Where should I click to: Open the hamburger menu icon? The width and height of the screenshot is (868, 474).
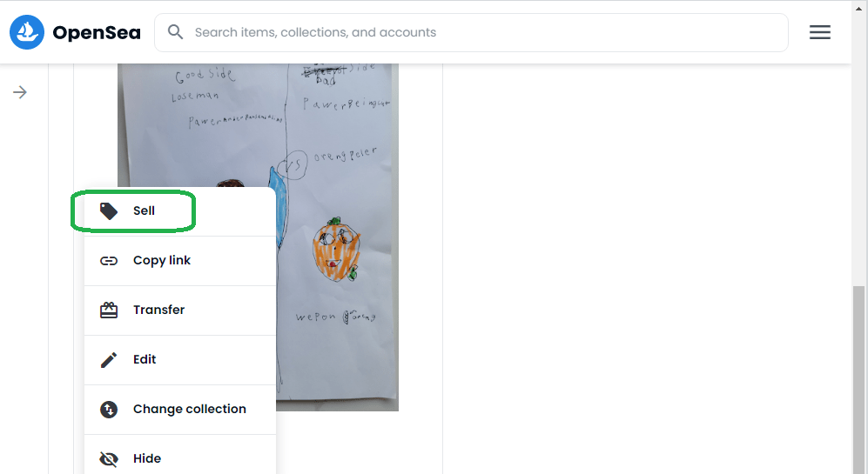(820, 32)
